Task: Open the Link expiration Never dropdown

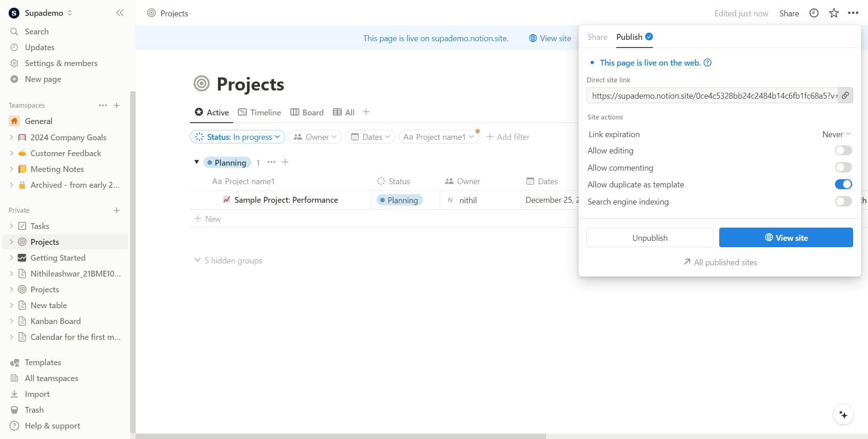Action: (835, 134)
